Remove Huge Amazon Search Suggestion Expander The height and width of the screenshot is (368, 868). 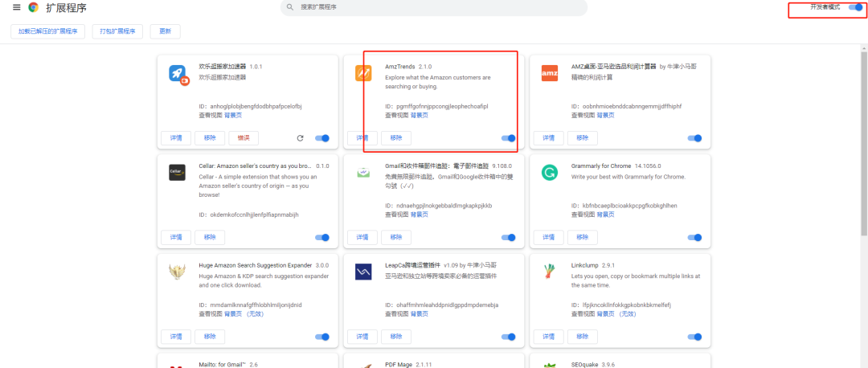coord(210,337)
